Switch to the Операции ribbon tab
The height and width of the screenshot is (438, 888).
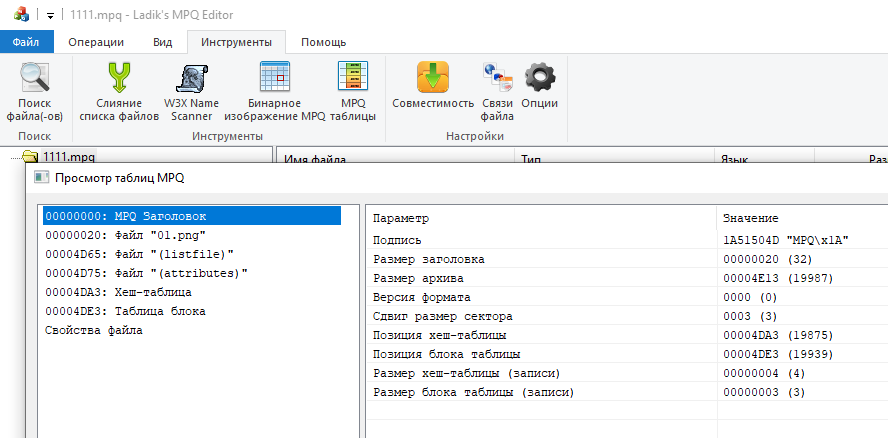tap(96, 42)
